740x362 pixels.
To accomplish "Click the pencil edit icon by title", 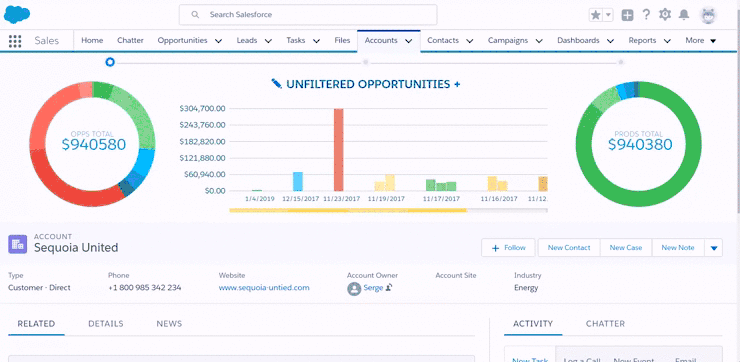I will tap(277, 84).
